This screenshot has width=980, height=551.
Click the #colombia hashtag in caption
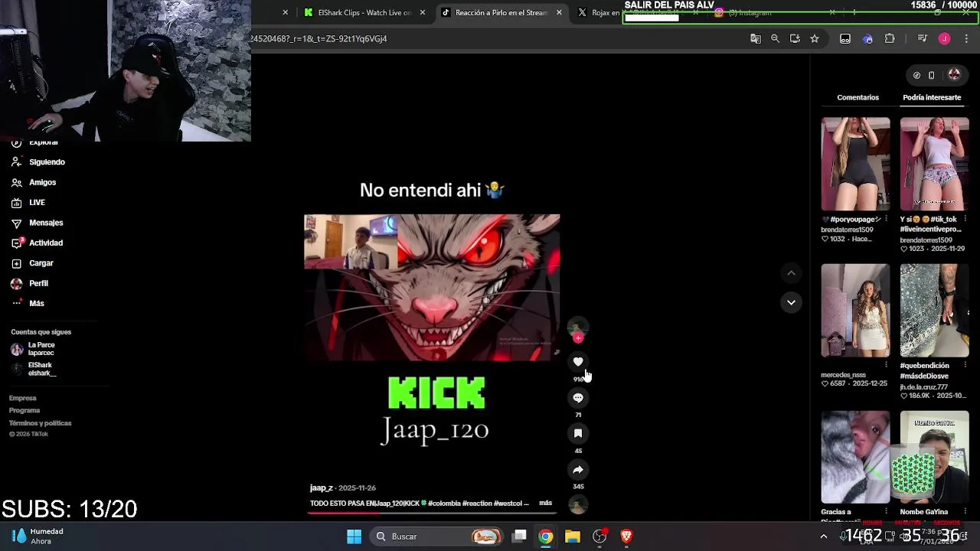[444, 504]
